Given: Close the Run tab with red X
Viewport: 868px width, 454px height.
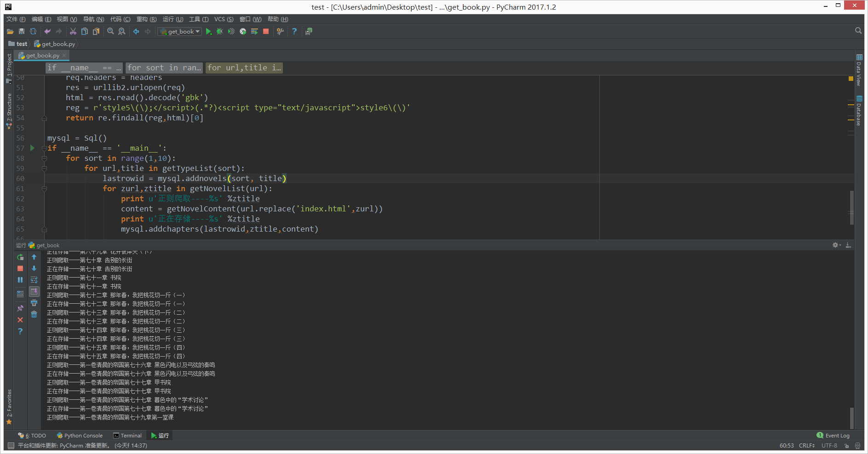Looking at the screenshot, I should click(20, 320).
